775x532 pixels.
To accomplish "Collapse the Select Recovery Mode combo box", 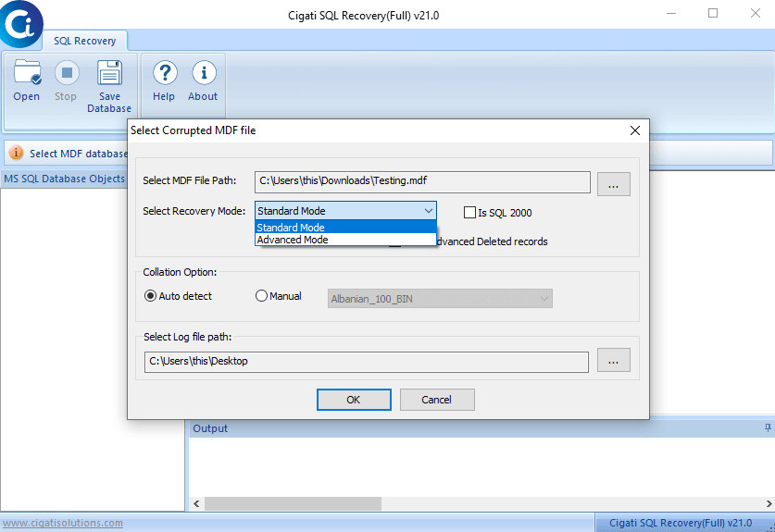I will [x=428, y=211].
